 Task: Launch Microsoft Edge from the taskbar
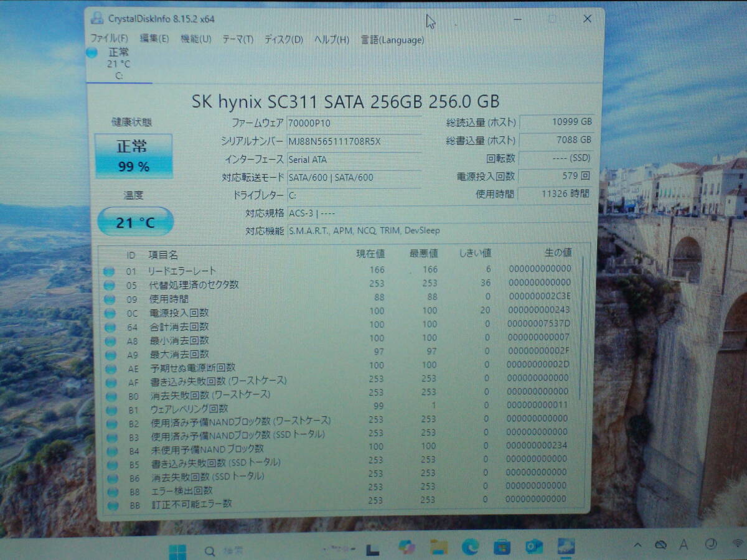point(470,548)
